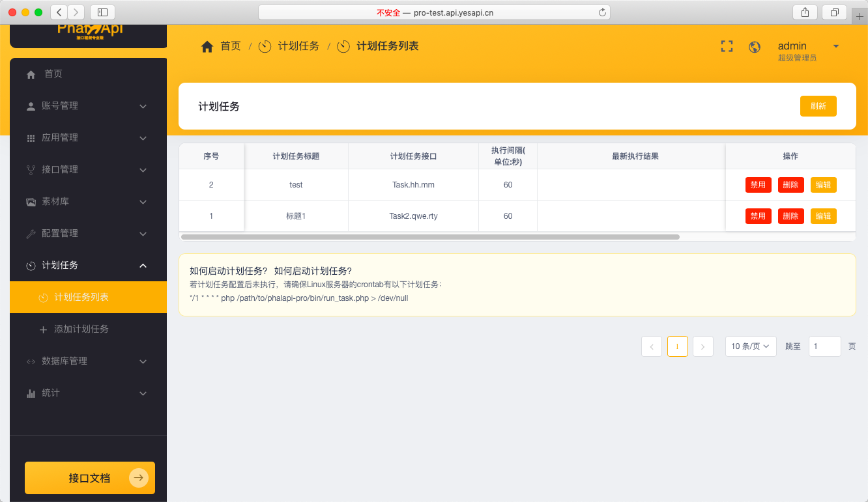The image size is (868, 502).
Task: Click the globe language icon
Action: click(755, 47)
